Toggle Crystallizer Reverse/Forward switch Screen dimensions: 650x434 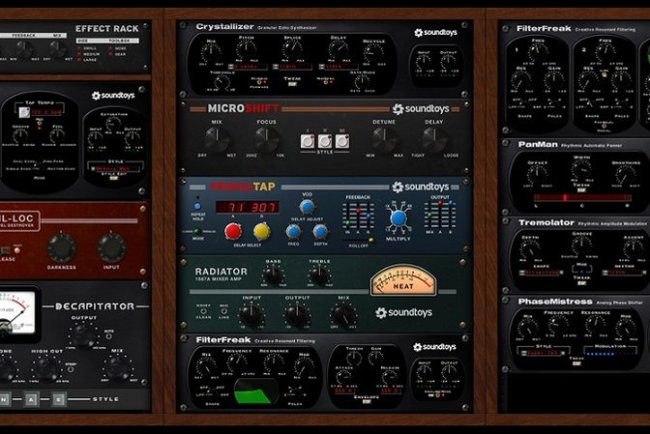(x=260, y=82)
